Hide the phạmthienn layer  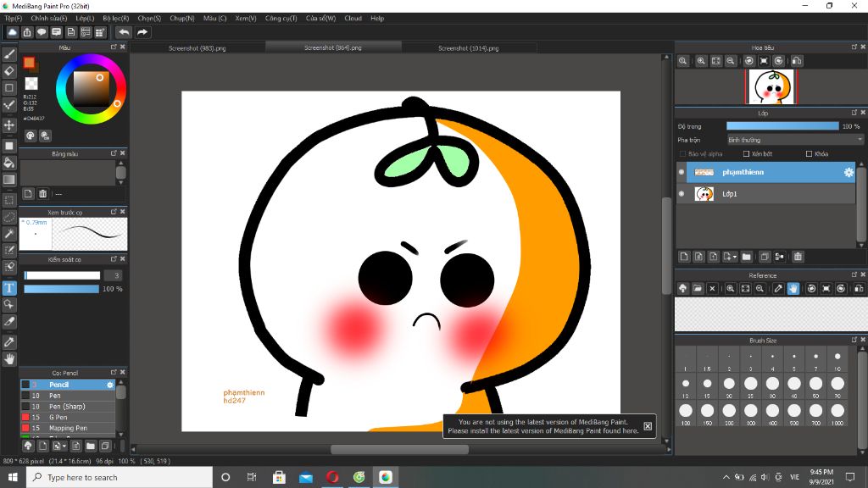682,172
